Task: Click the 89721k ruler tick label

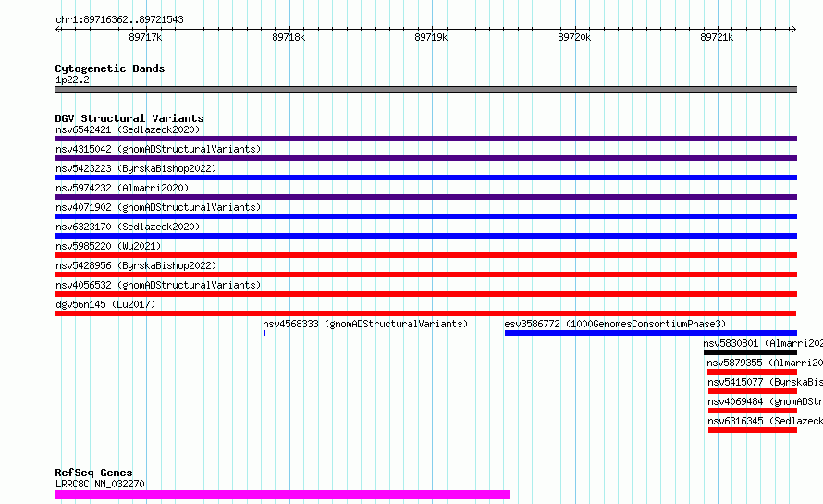Action: pos(717,37)
